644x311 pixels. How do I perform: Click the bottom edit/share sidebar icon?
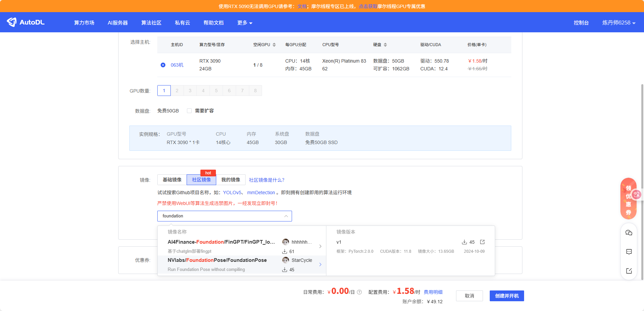tap(629, 271)
